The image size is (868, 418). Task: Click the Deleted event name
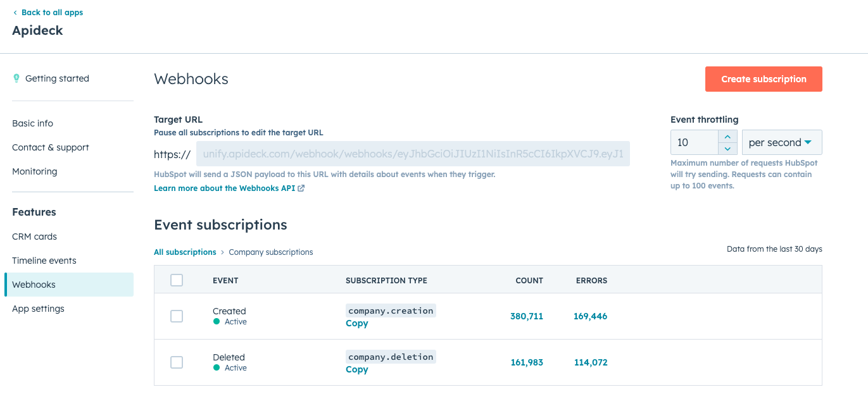pos(229,357)
